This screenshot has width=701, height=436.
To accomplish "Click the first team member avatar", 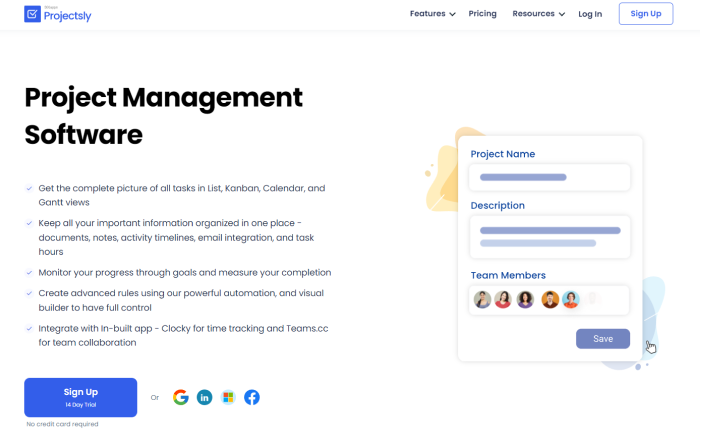I will (483, 299).
